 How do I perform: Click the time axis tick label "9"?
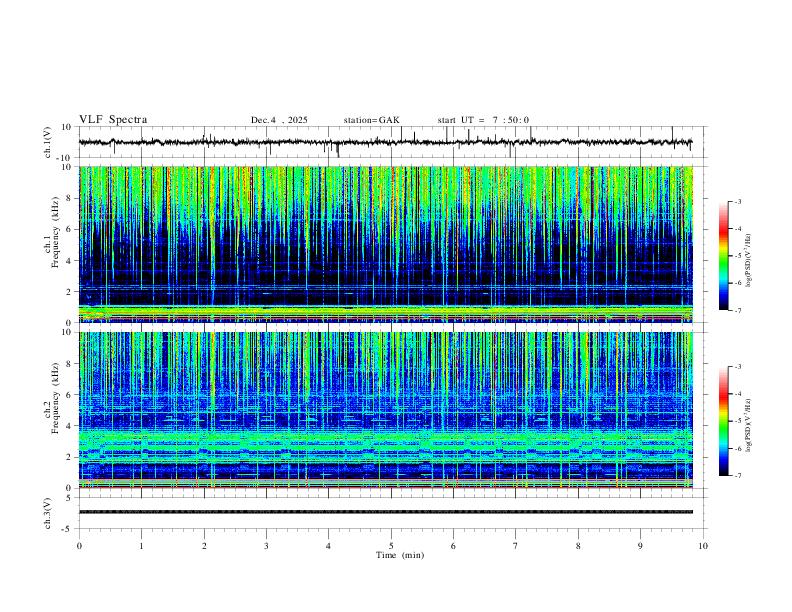pos(641,546)
